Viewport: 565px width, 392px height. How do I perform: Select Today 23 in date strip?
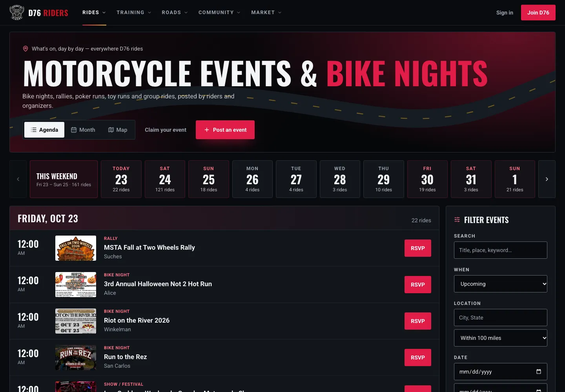pyautogui.click(x=121, y=179)
